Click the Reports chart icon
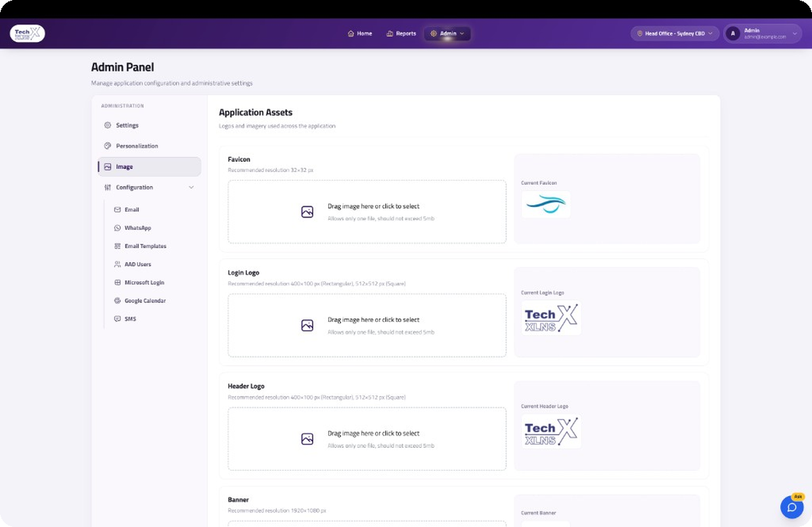Image resolution: width=812 pixels, height=527 pixels. click(390, 33)
